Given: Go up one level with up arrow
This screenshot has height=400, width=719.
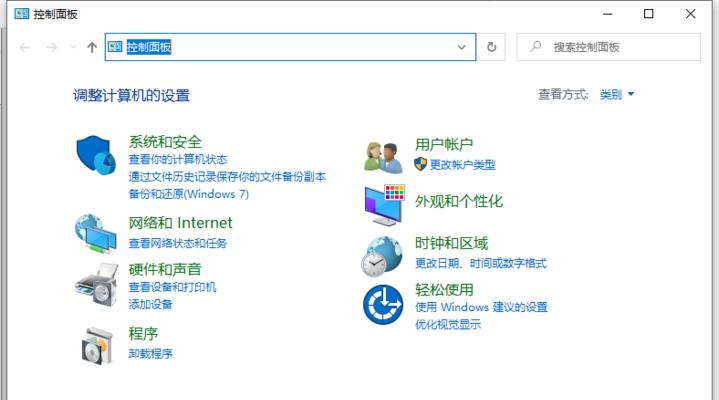Looking at the screenshot, I should tap(92, 47).
